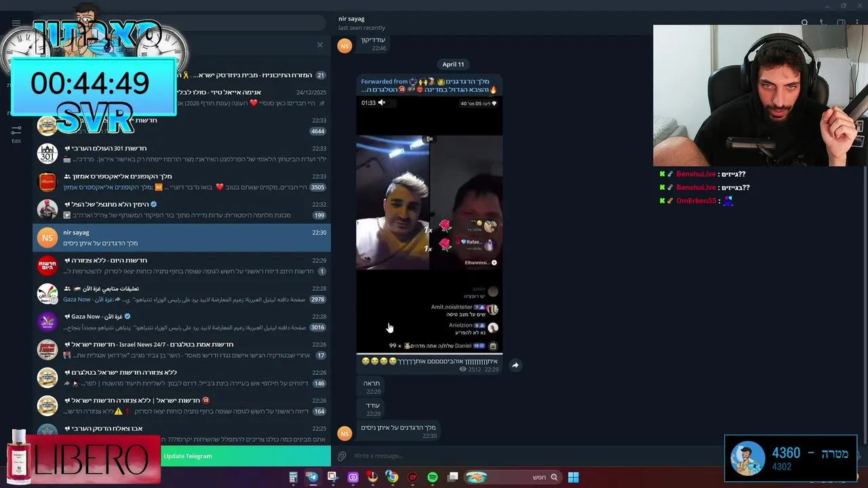
Task: Open the Telegram hamburger main menu
Action: pyautogui.click(x=16, y=23)
